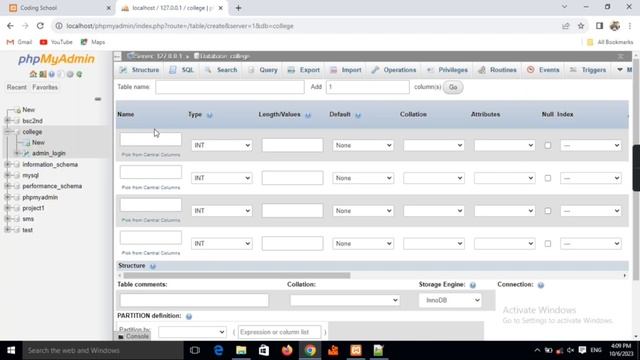Open the Export tab
The height and width of the screenshot is (360, 640).
point(303,70)
